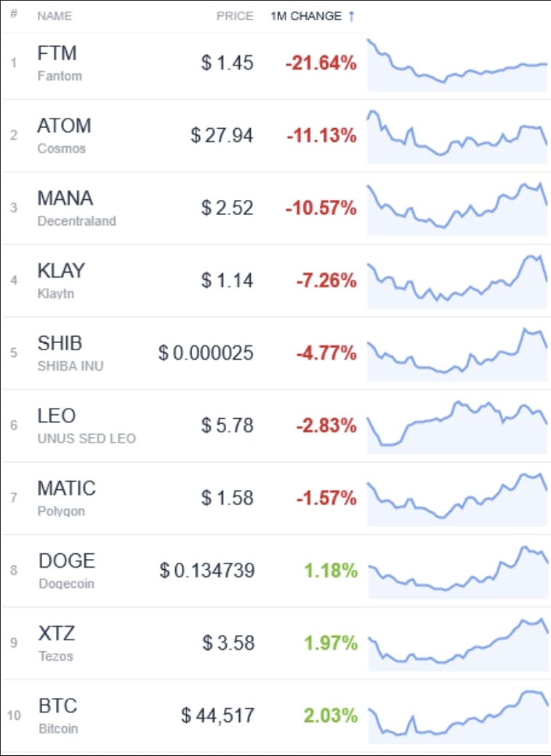Viewport: 551px width, 756px height.
Task: Open SHIB SHIBA INU coin page
Action: [71, 353]
